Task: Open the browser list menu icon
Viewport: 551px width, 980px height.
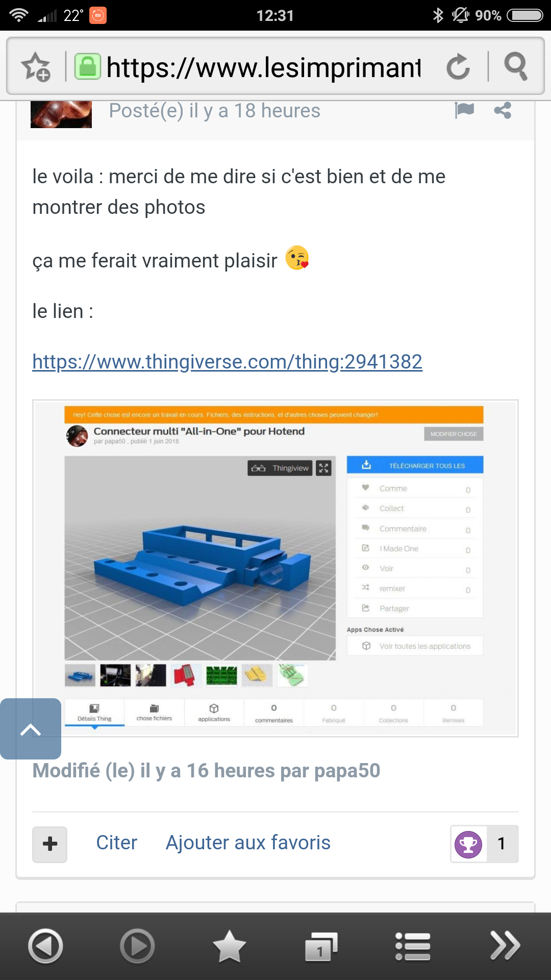Action: click(413, 946)
